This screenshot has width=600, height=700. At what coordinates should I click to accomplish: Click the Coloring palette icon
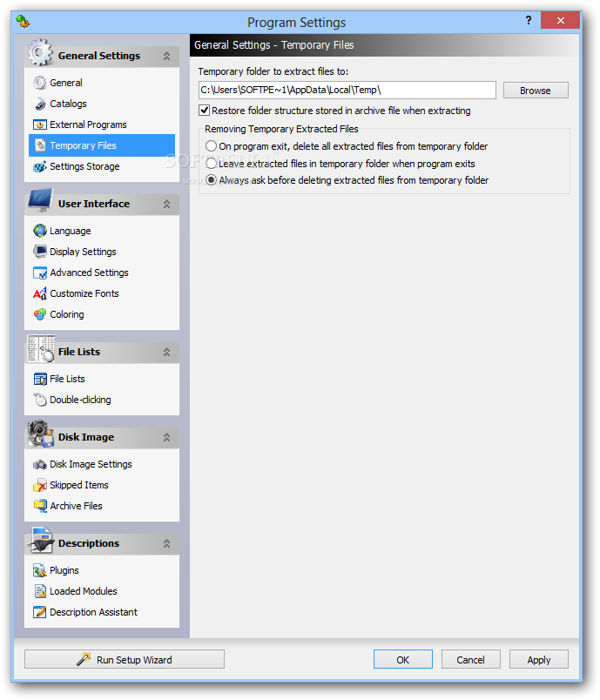[x=40, y=314]
